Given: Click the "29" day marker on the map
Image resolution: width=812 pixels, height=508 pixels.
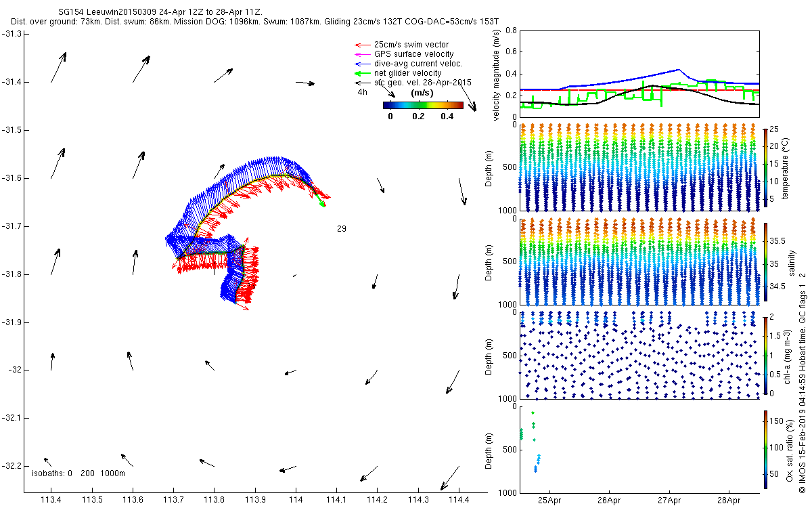Looking at the screenshot, I should click(342, 229).
